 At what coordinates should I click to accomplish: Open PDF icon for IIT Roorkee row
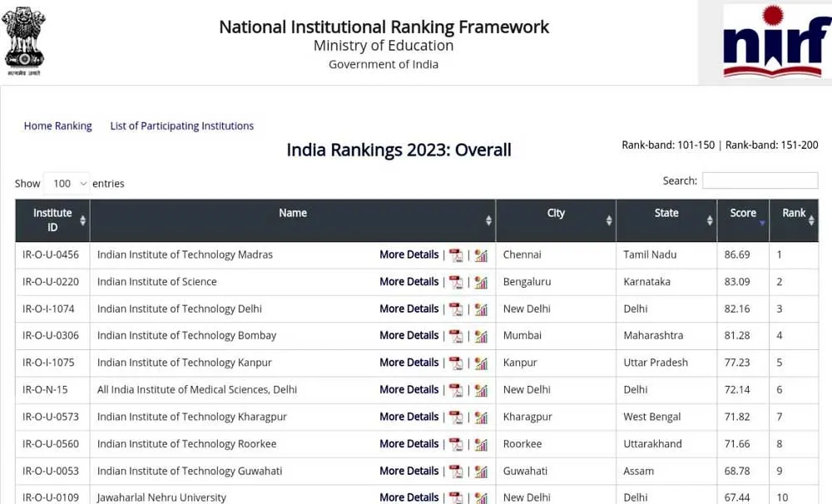tap(456, 444)
